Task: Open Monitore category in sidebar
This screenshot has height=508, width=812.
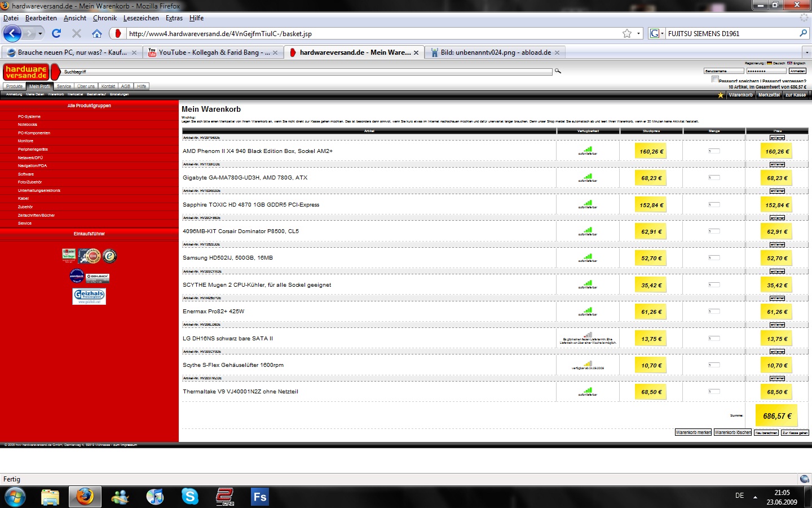Action: [25, 141]
